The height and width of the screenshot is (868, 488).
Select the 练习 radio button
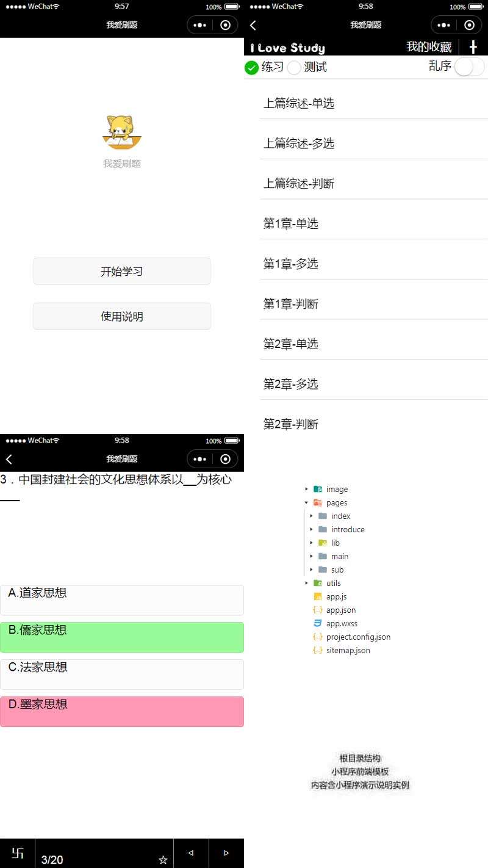[x=252, y=68]
